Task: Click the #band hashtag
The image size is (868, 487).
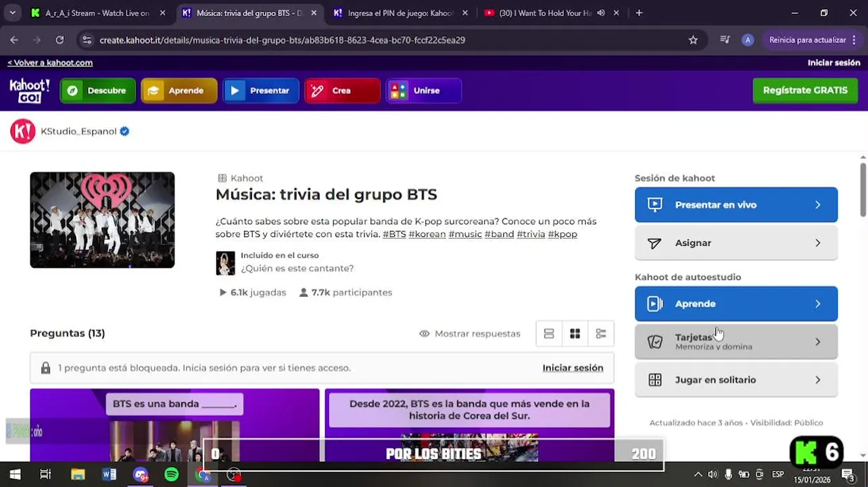Action: [499, 234]
